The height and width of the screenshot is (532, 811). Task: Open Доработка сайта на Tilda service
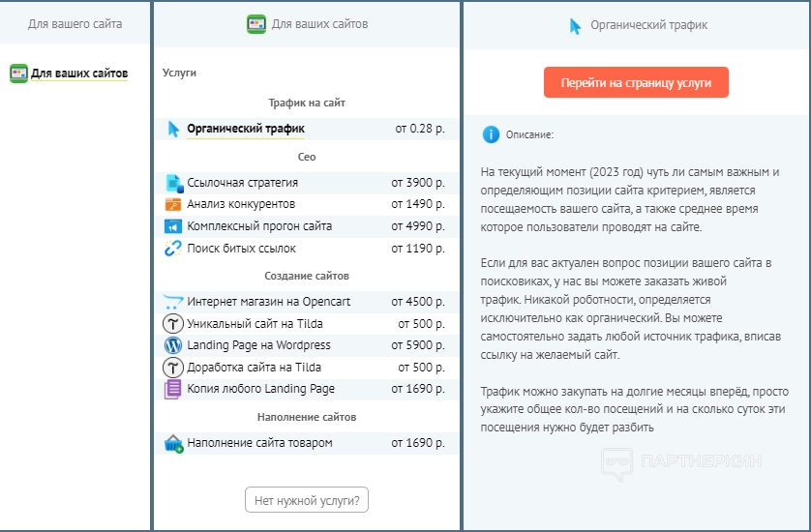[x=255, y=368]
